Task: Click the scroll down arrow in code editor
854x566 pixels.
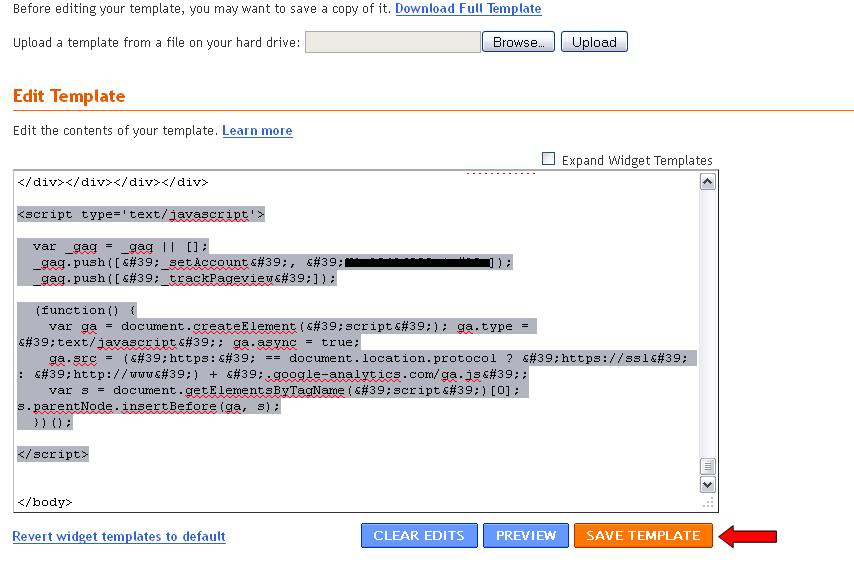Action: pyautogui.click(x=707, y=484)
